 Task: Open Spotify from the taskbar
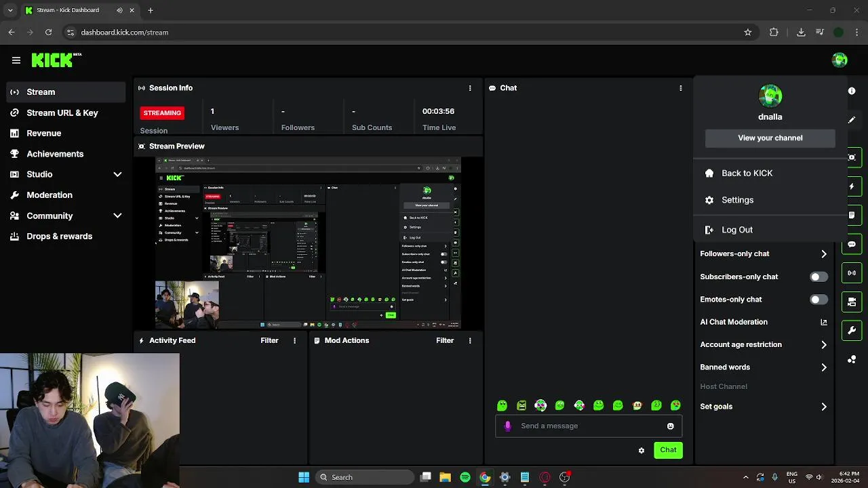tap(465, 477)
